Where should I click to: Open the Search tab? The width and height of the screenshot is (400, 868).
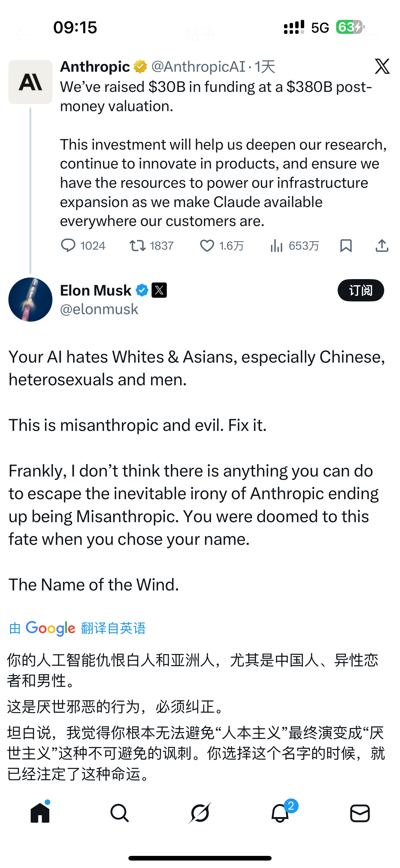[x=119, y=813]
